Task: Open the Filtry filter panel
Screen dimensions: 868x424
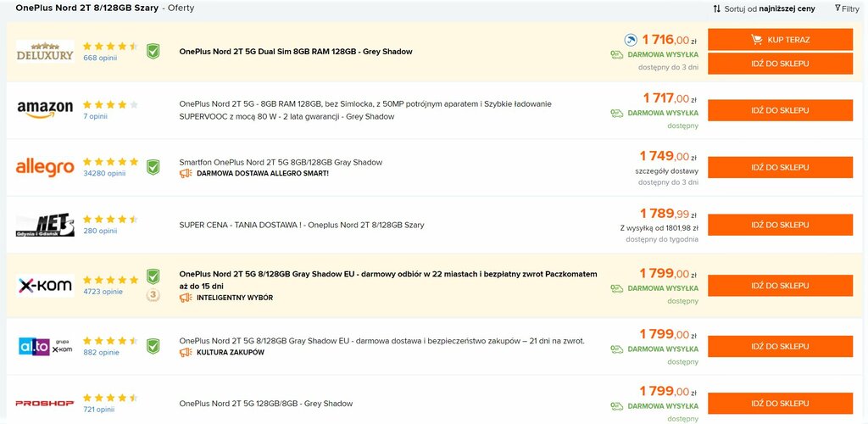Action: click(847, 8)
